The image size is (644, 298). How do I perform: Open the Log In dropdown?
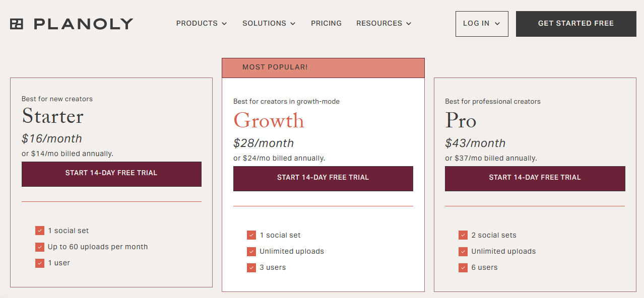(481, 24)
